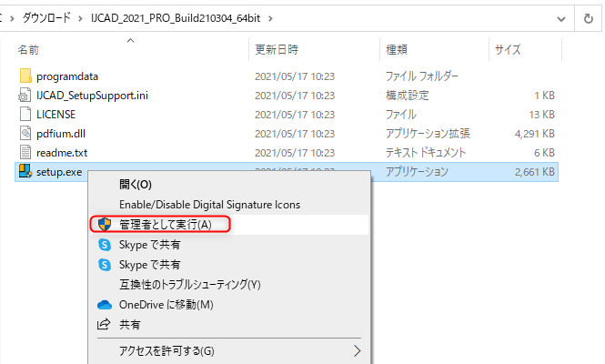Expand the chevron after IJCAD_2021_PRO_Build210304_64bit breadcrumb
Image resolution: width=605 pixels, height=364 pixels.
(x=270, y=18)
